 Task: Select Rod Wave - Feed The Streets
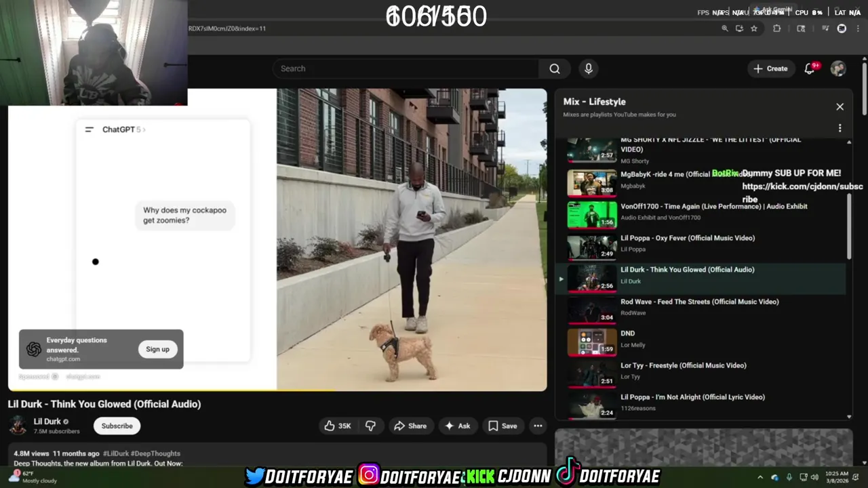tap(701, 310)
